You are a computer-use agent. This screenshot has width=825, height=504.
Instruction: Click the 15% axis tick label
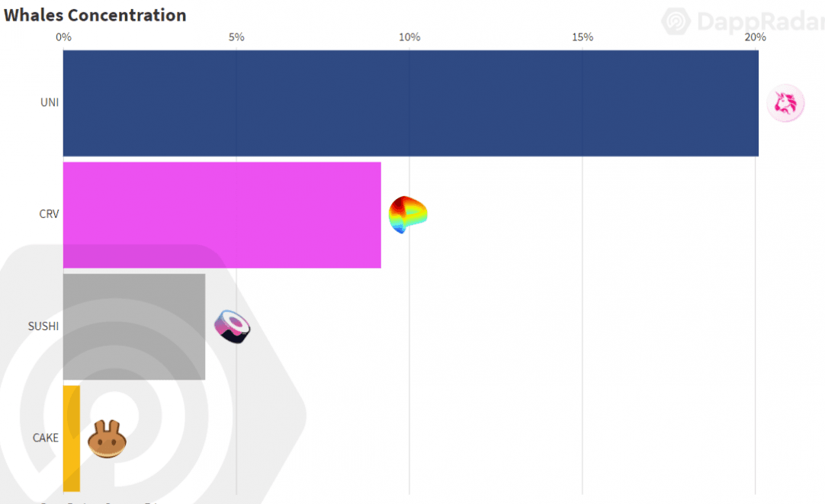click(x=583, y=37)
